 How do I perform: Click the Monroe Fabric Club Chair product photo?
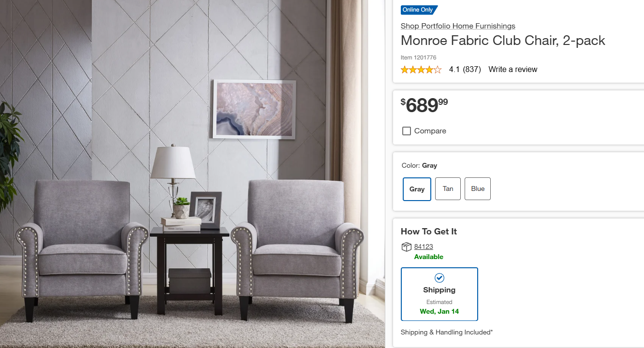(x=192, y=174)
